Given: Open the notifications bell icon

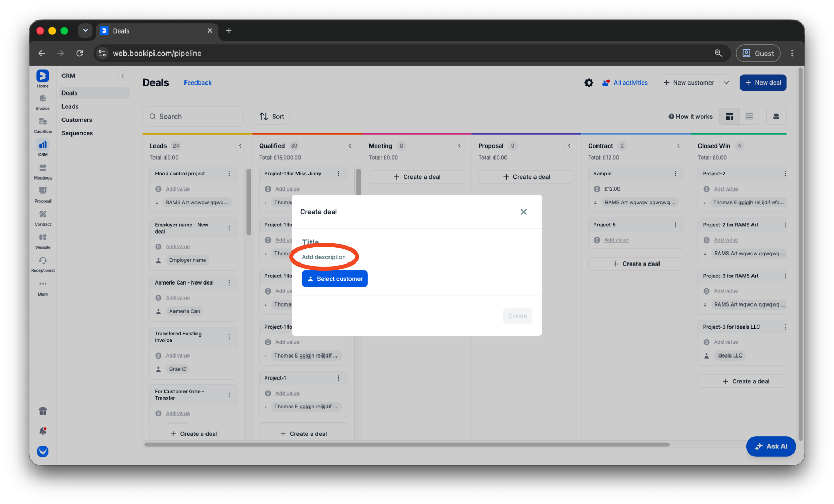Looking at the screenshot, I should point(43,431).
